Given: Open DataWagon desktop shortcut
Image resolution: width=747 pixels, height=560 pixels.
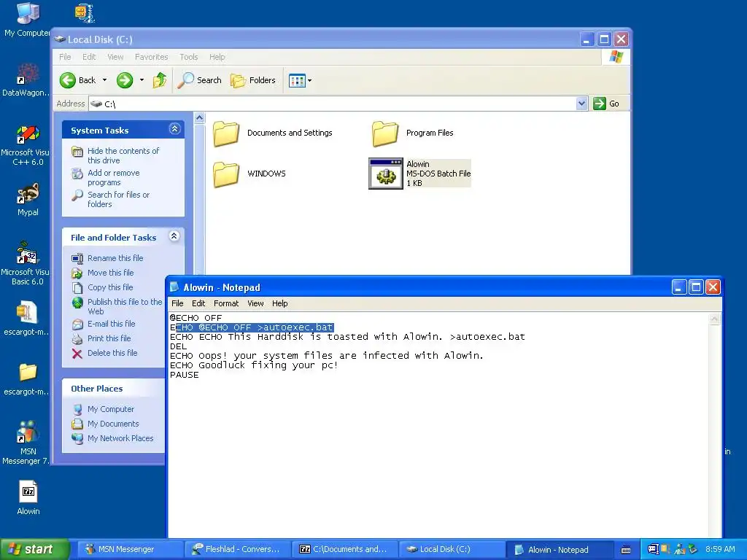Looking at the screenshot, I should point(26,79).
